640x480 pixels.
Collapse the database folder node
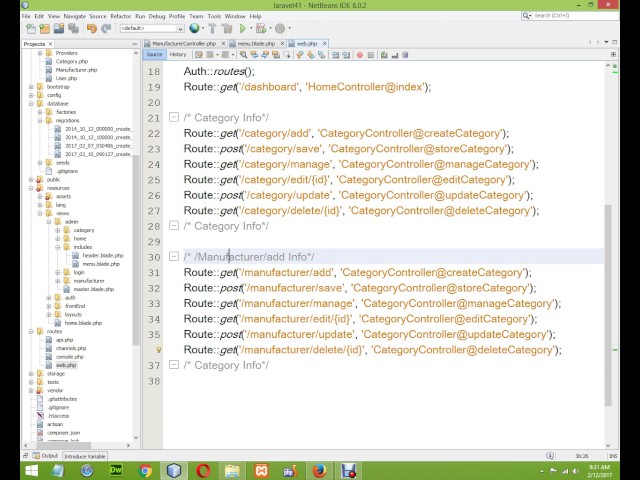pyautogui.click(x=31, y=104)
